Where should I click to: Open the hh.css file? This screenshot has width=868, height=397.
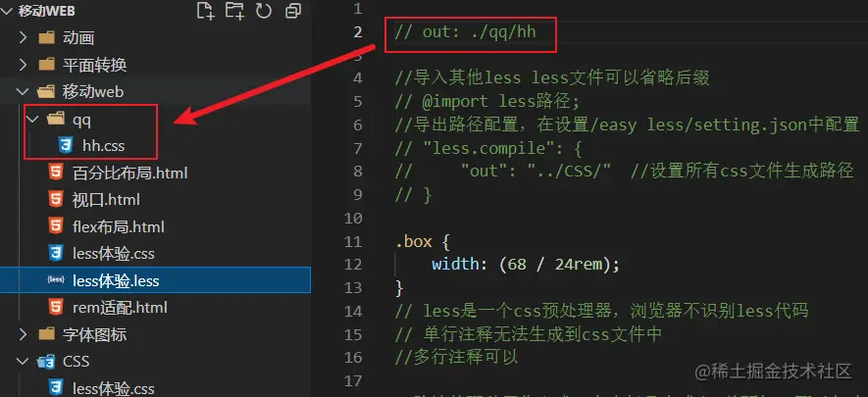tap(104, 145)
